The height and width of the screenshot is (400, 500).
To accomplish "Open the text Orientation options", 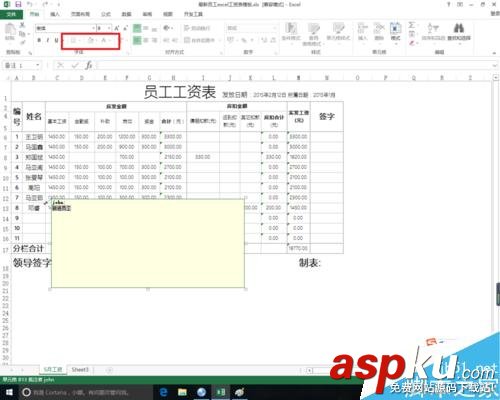I will coord(167,28).
